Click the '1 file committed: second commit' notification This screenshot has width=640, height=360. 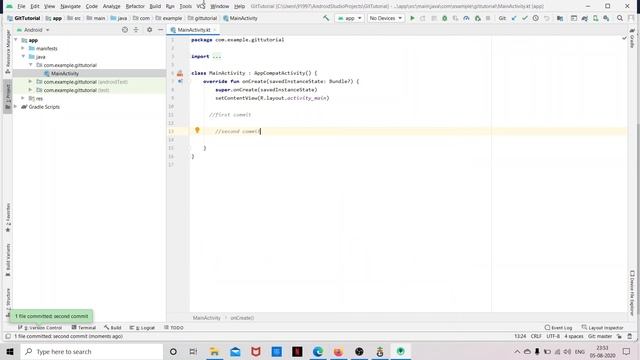tap(51, 316)
